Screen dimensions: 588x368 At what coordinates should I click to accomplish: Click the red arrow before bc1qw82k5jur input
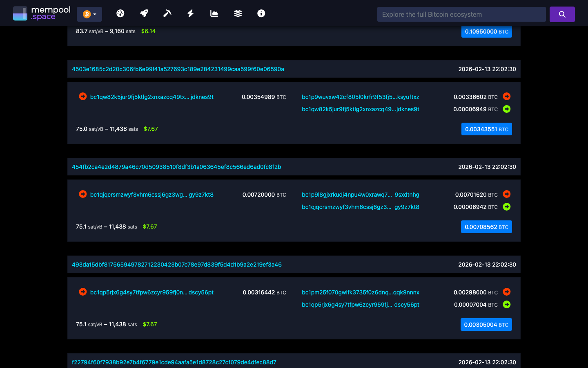[x=82, y=96]
